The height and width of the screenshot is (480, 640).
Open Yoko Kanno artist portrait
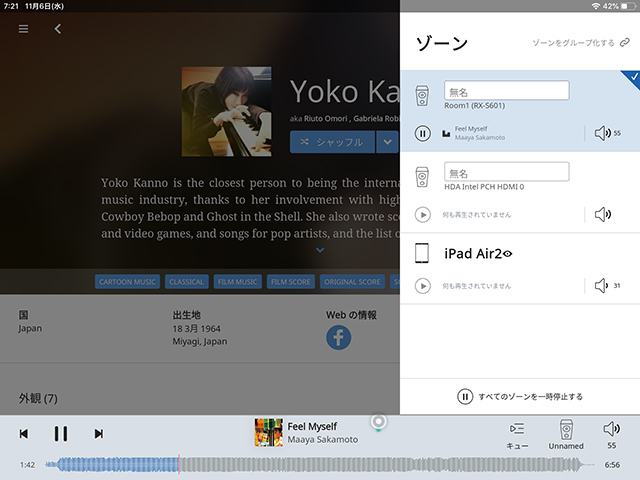(227, 111)
